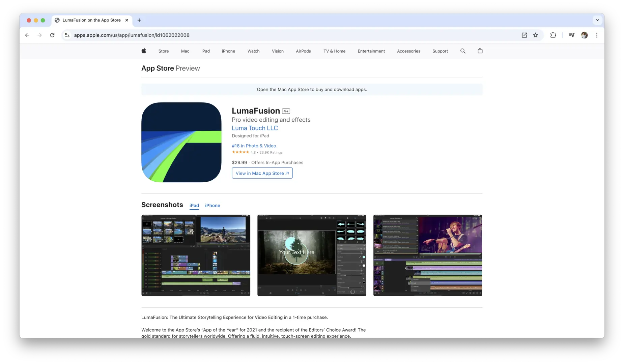Open the Accessories navigation item
The image size is (624, 364).
[408, 51]
